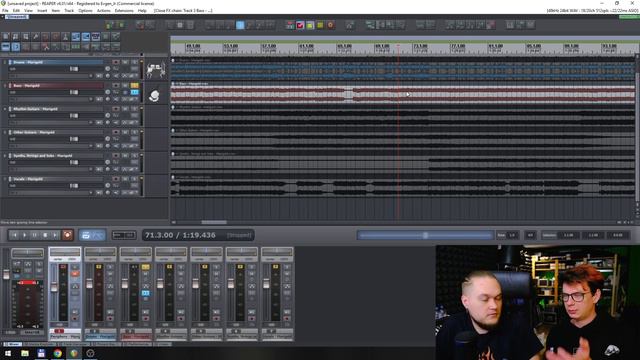Viewport: 640px width, 360px height.
Task: Unmute the first mixer strip's red mute
Action: (x=75, y=273)
